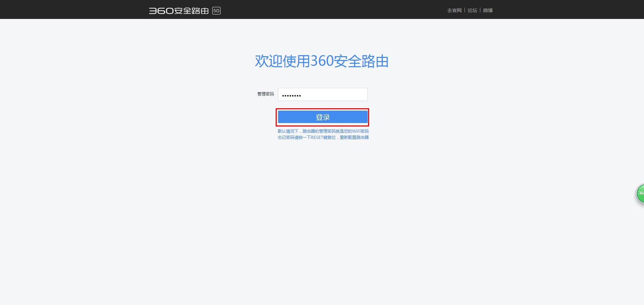Click the 登录 login button
The width and height of the screenshot is (644, 305).
pyautogui.click(x=323, y=117)
